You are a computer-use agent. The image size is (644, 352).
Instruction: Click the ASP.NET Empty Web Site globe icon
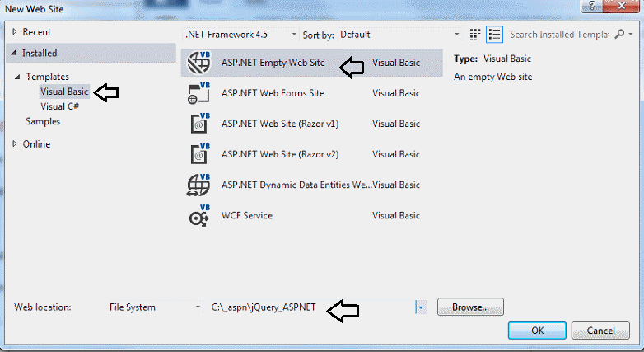tap(198, 63)
